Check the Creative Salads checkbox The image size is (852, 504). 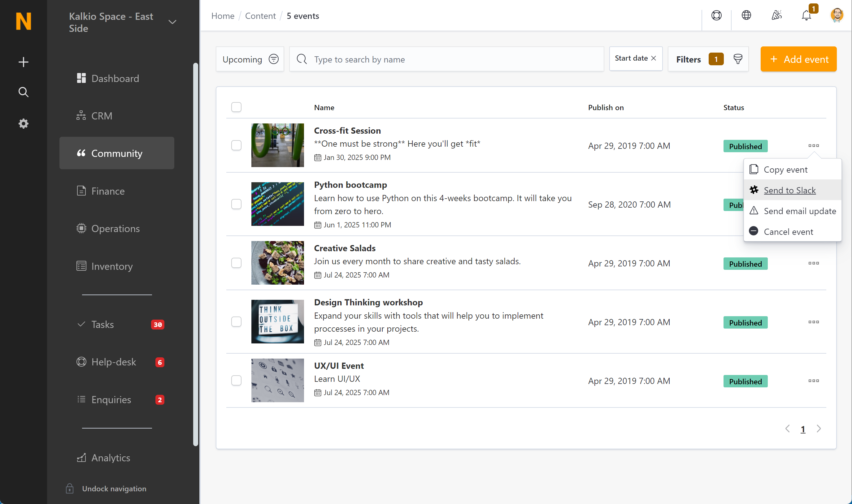[x=236, y=263]
